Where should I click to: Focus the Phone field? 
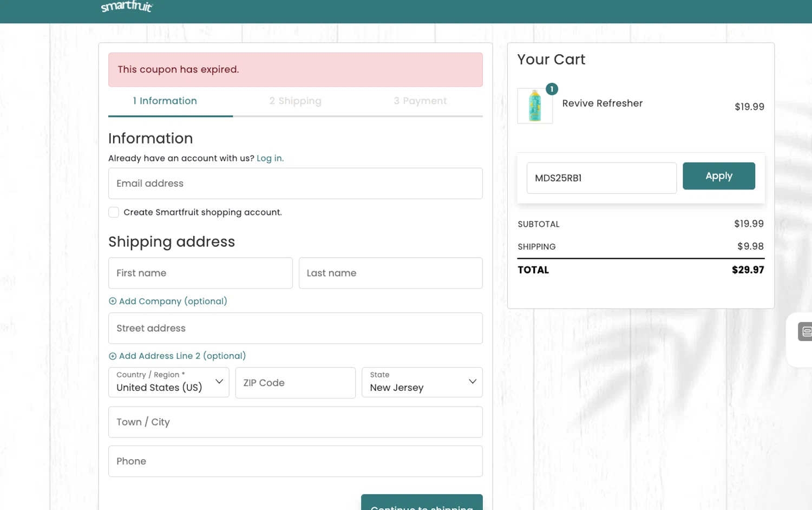[296, 461]
